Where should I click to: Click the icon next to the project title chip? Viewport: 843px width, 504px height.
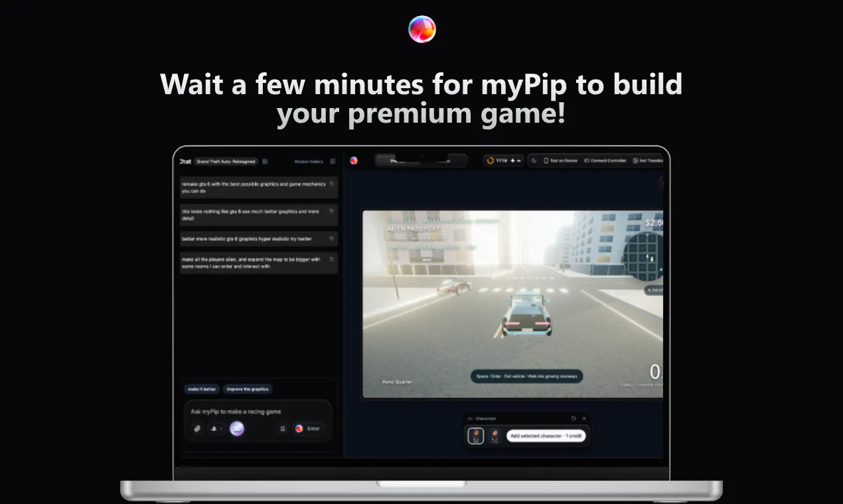point(265,161)
